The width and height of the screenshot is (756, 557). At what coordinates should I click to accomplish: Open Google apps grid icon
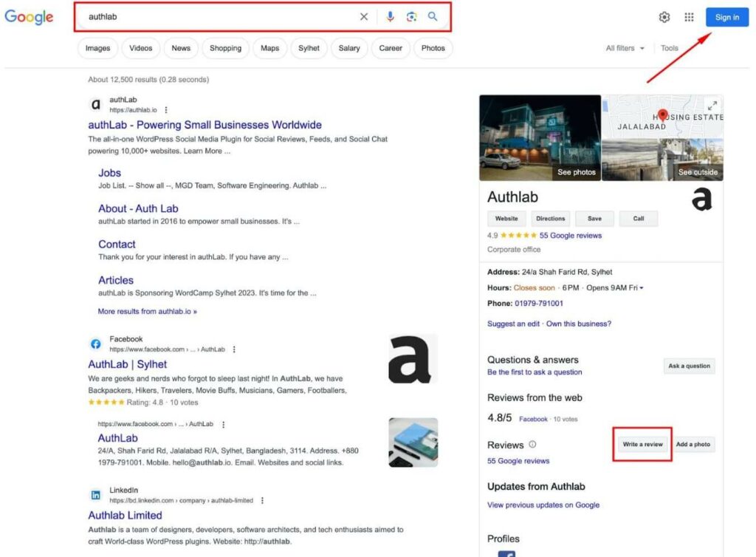tap(689, 18)
